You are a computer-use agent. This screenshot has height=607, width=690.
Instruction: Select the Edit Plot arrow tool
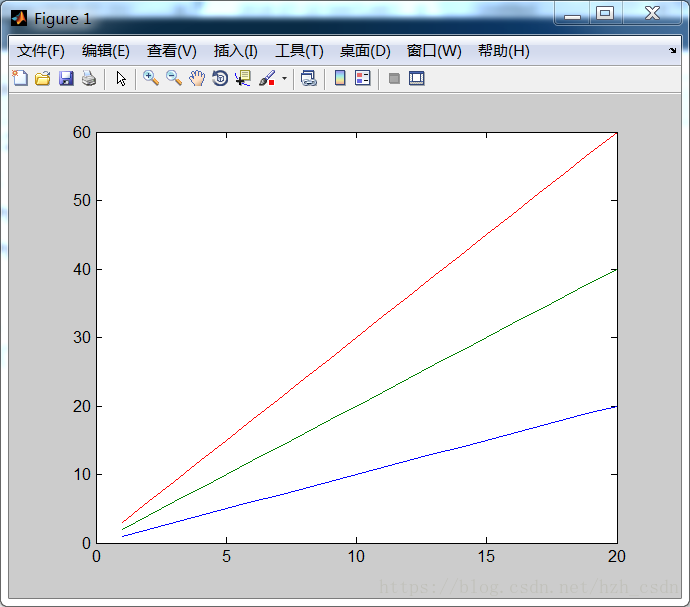point(121,78)
